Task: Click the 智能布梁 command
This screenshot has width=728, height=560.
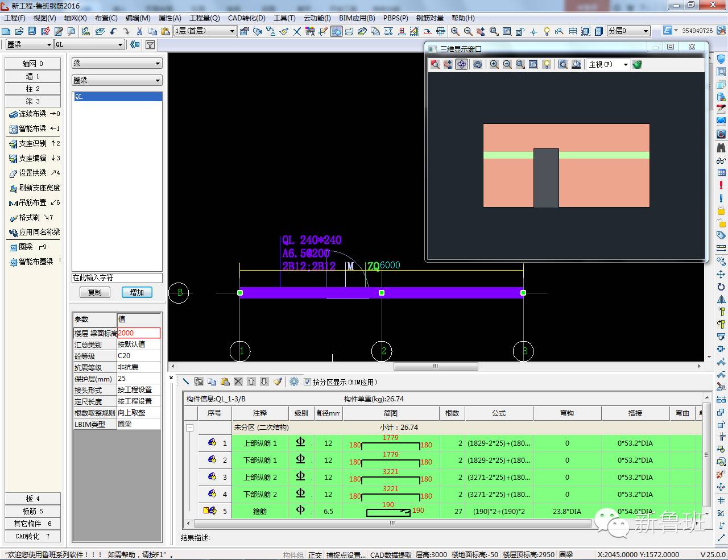Action: 34,128
